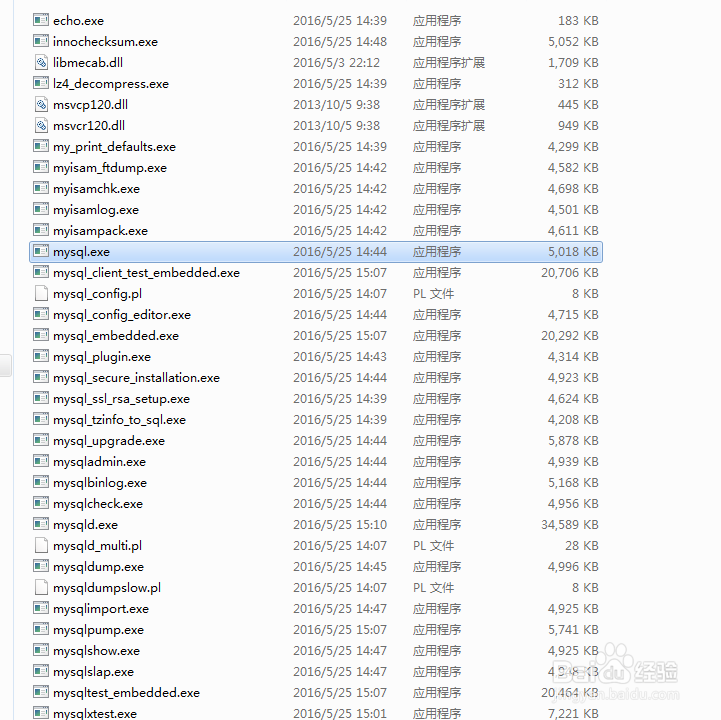721x720 pixels.
Task: Click the mysql_config_editor.exe icon
Action: (41, 314)
